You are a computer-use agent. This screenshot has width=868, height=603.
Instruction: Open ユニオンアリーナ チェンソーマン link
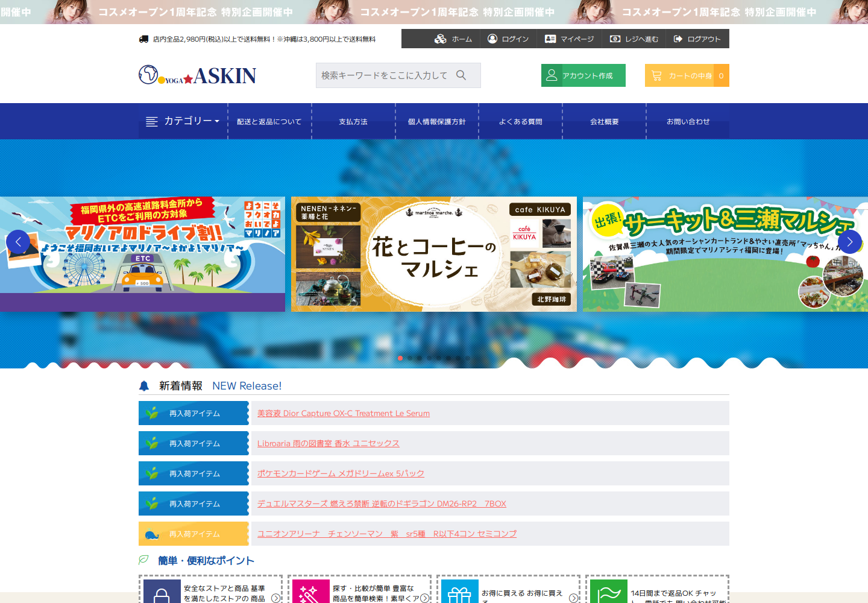(x=387, y=534)
